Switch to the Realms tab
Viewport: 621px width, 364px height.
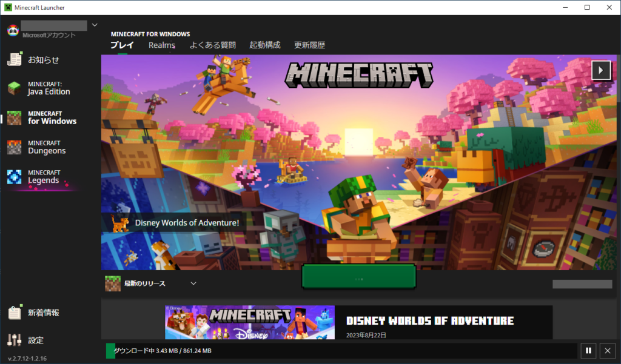[161, 45]
